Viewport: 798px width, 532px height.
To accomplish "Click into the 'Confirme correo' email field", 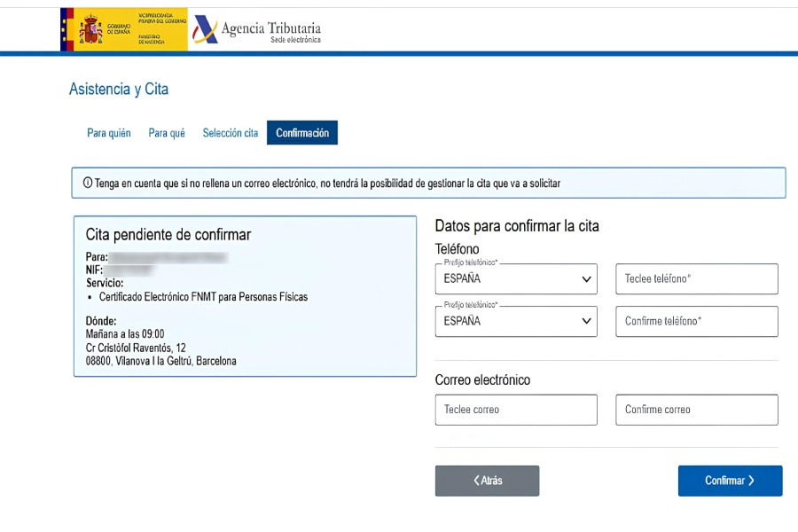I will (x=697, y=410).
